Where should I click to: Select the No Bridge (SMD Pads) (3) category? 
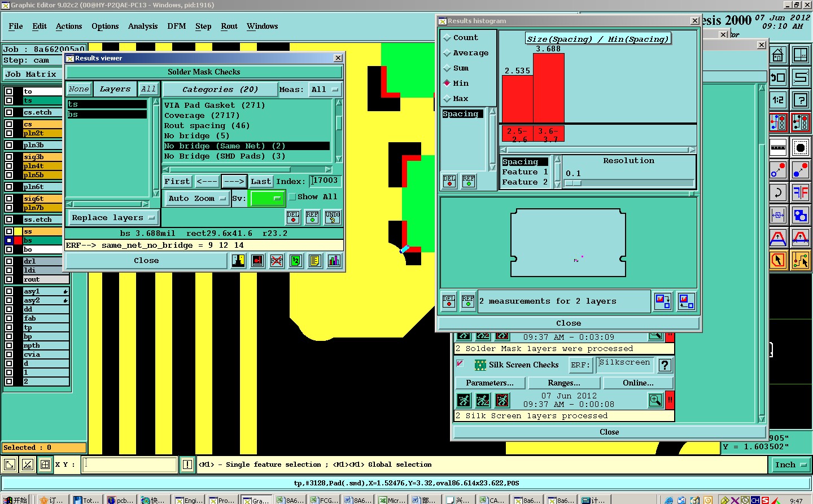[247, 156]
